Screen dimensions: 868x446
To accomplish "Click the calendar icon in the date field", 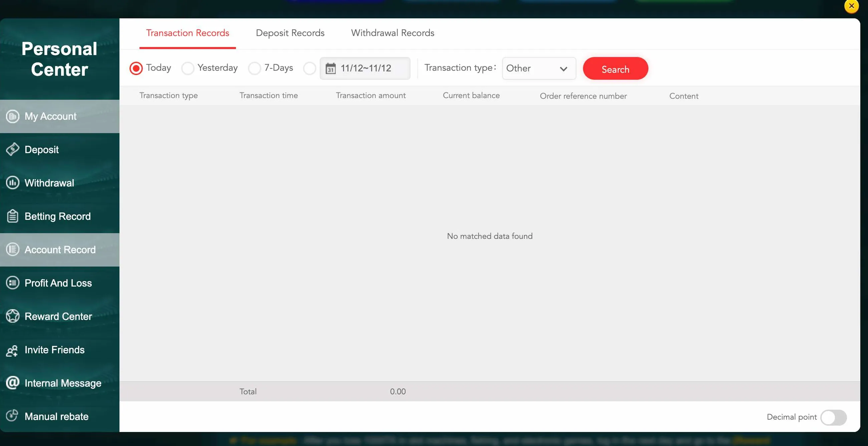I will pos(331,68).
